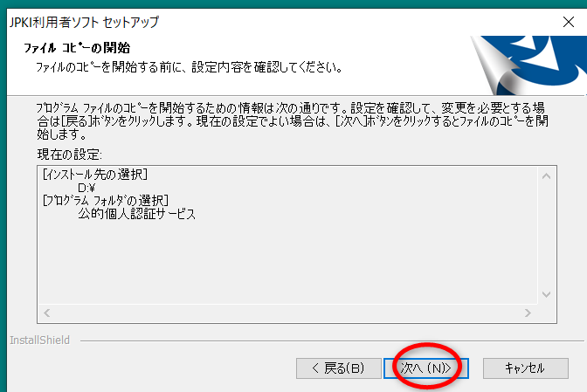Click the ファイル コピーの開始 heading
The image size is (587, 392).
click(77, 48)
